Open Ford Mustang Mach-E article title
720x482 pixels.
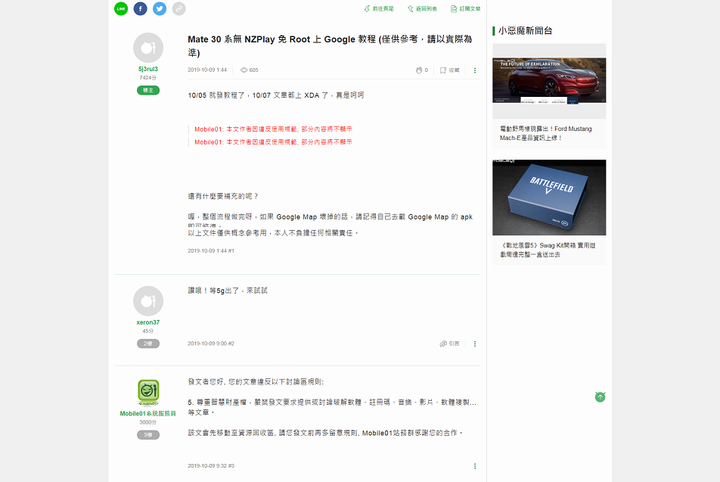point(546,133)
